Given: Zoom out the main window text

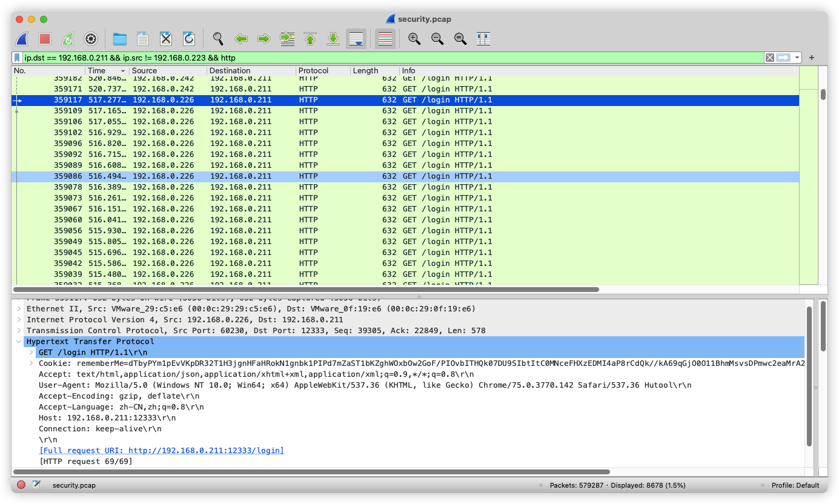Looking at the screenshot, I should [437, 39].
